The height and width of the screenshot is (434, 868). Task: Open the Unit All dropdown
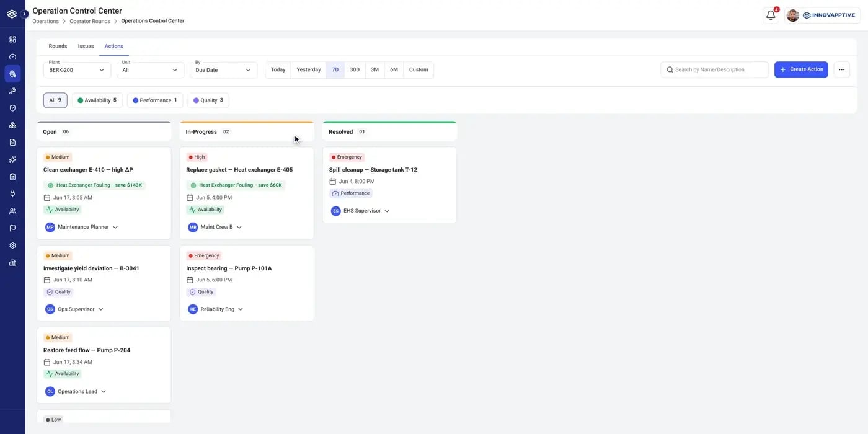(x=151, y=70)
